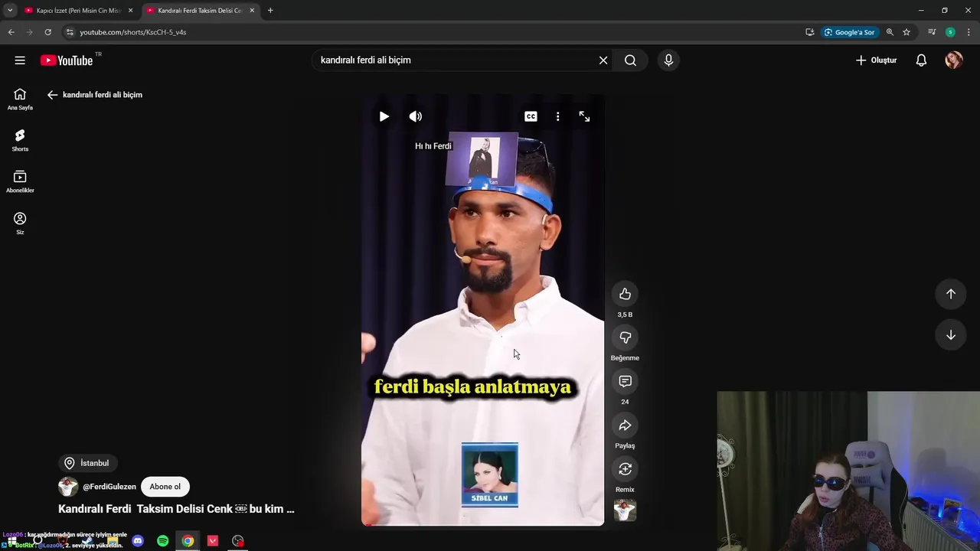Open the notifications bell

921,60
